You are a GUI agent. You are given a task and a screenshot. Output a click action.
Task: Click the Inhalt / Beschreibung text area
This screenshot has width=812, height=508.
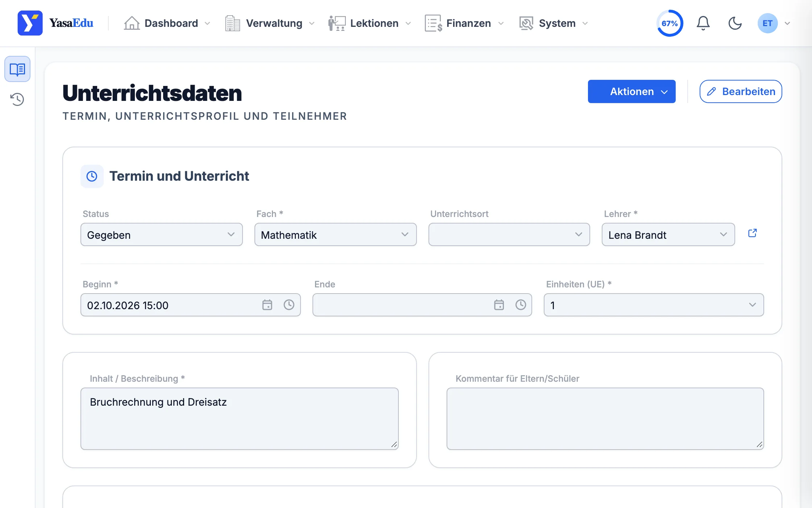tap(239, 419)
